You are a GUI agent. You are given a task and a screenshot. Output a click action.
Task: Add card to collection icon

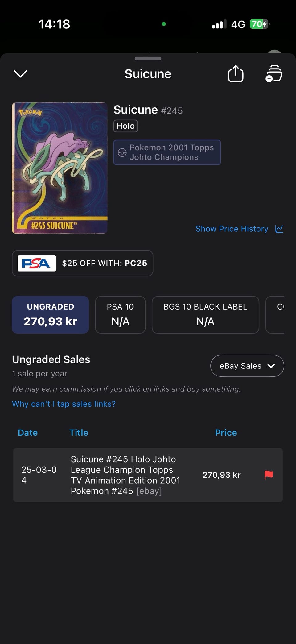pyautogui.click(x=274, y=74)
